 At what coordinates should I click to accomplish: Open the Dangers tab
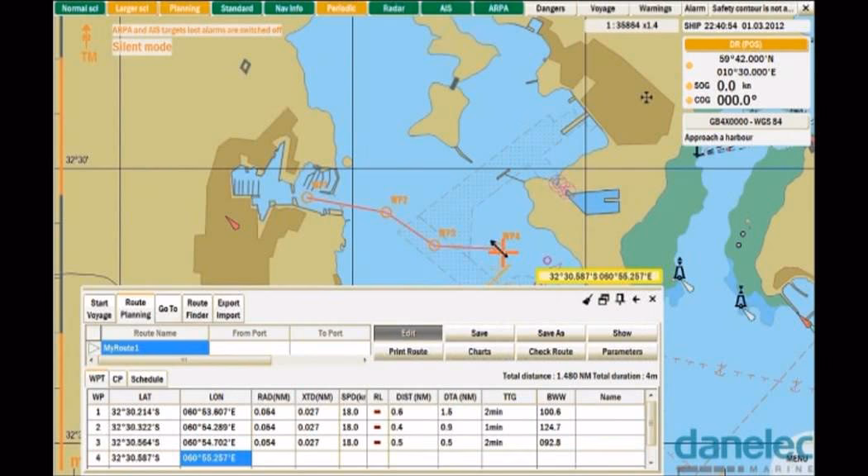pyautogui.click(x=549, y=7)
